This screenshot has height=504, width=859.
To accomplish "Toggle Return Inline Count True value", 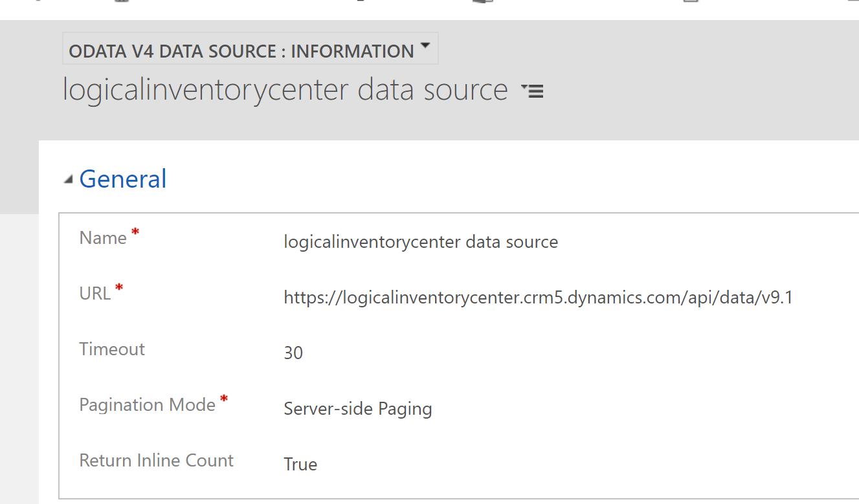I will 300,465.
